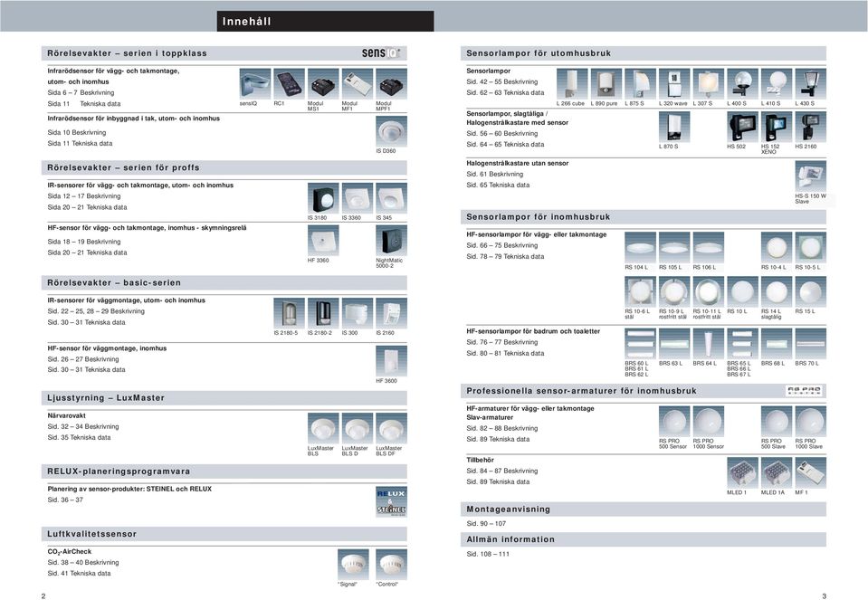
Task: Select the IS 300 sensor image
Action: [357, 313]
